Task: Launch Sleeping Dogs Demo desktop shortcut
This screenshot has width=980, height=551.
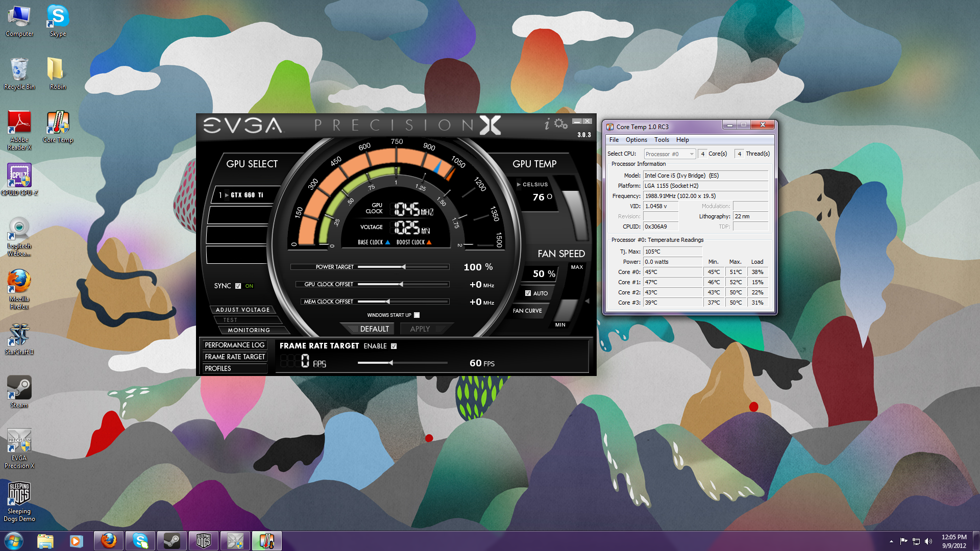Action: click(19, 503)
